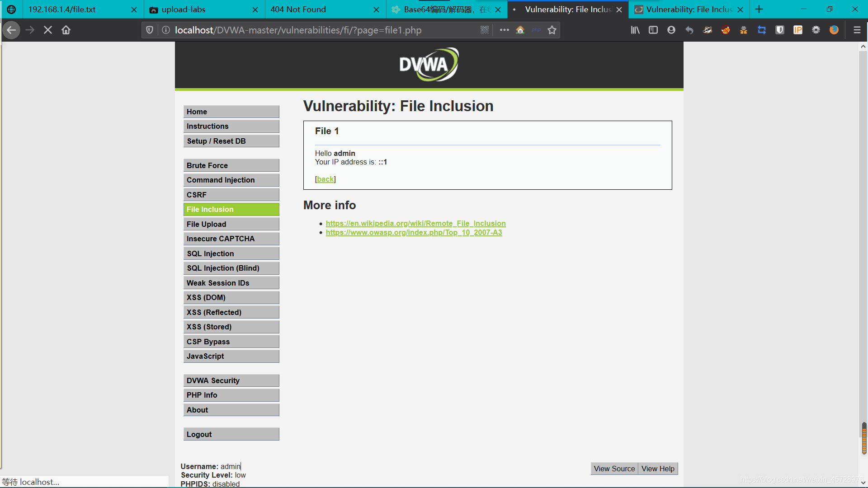Open the Library toolbar icon
Viewport: 868px width, 488px height.
[x=635, y=30]
